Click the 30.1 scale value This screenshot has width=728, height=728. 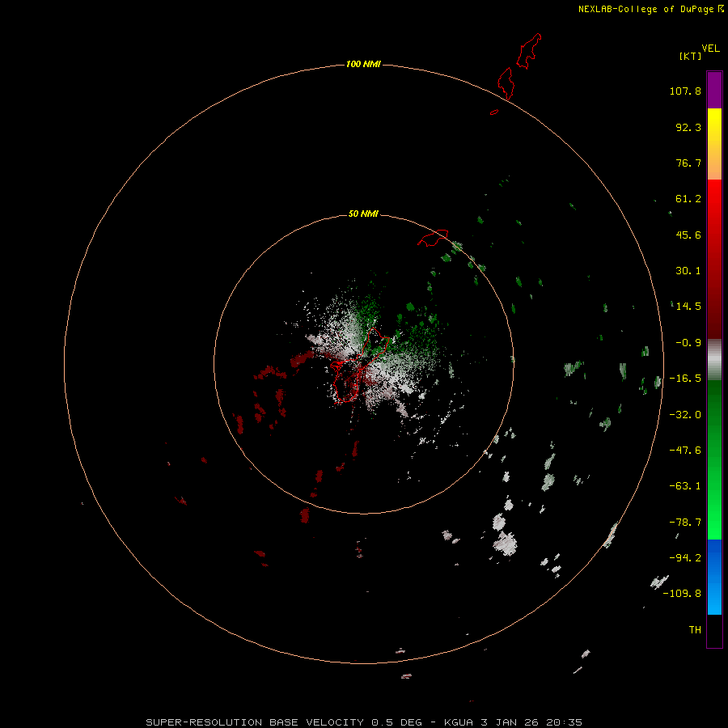(688, 271)
